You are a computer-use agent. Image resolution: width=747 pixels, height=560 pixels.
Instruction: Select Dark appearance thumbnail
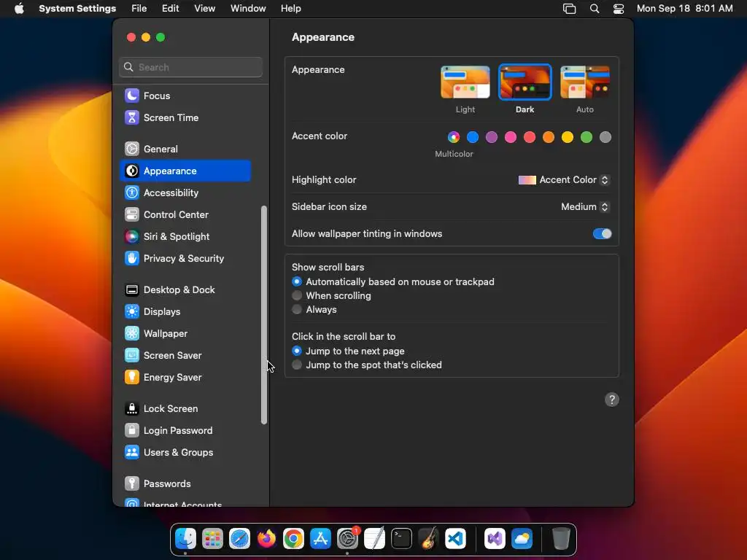coord(525,82)
